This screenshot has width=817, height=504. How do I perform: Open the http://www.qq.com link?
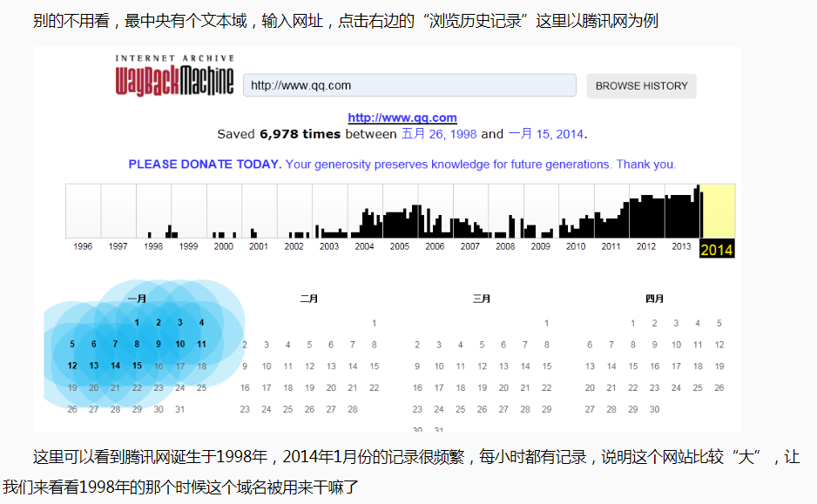[x=402, y=118]
